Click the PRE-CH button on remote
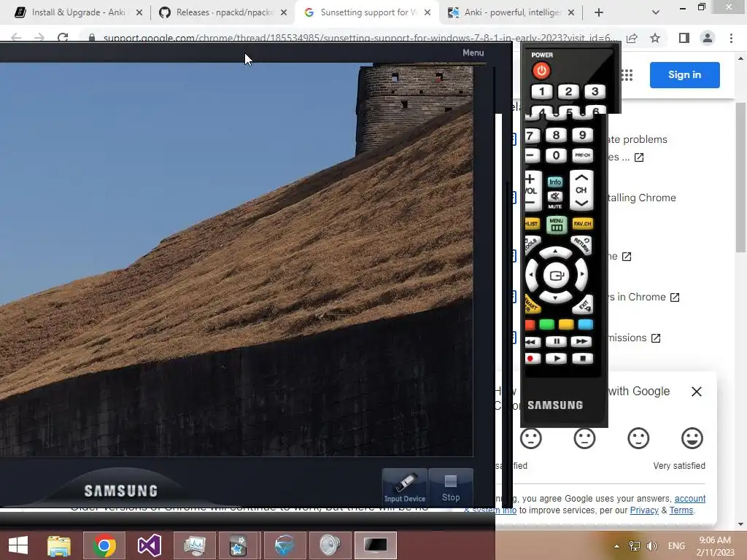The image size is (747, 560). point(582,156)
